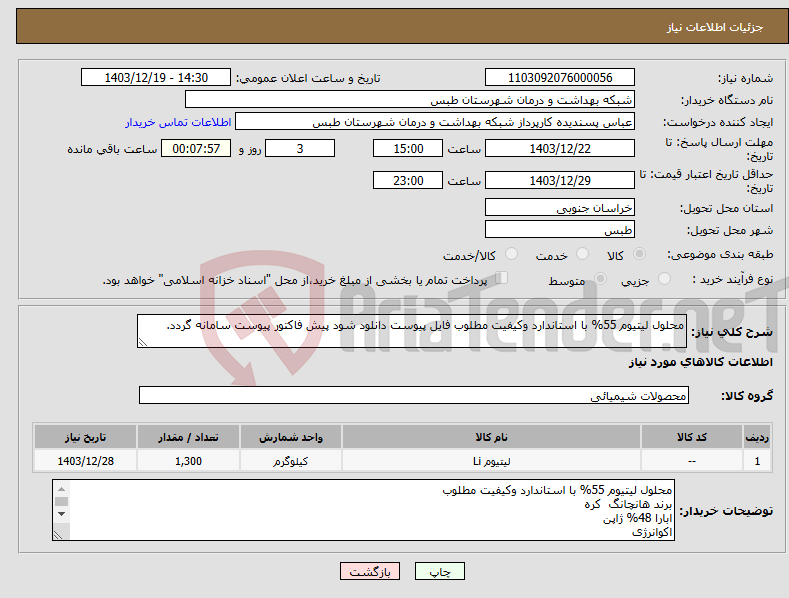
Task: Select the متوسط purchase type radio
Action: pyautogui.click(x=600, y=279)
